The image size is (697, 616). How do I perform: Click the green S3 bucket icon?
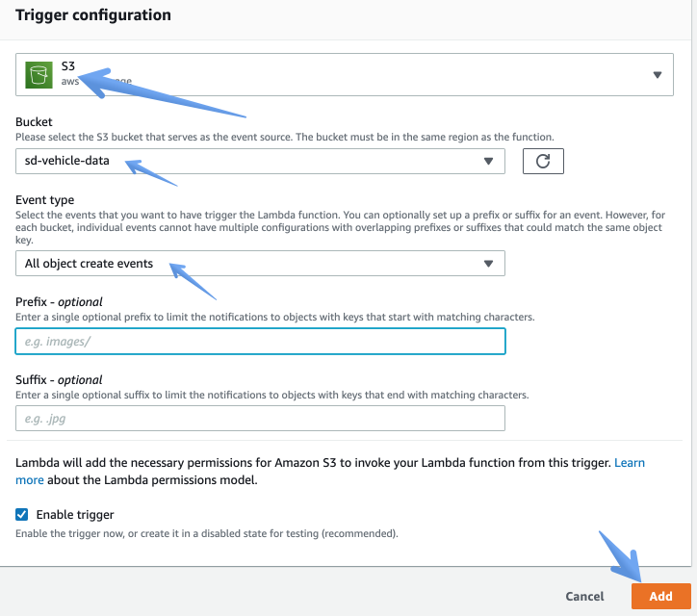pyautogui.click(x=39, y=75)
